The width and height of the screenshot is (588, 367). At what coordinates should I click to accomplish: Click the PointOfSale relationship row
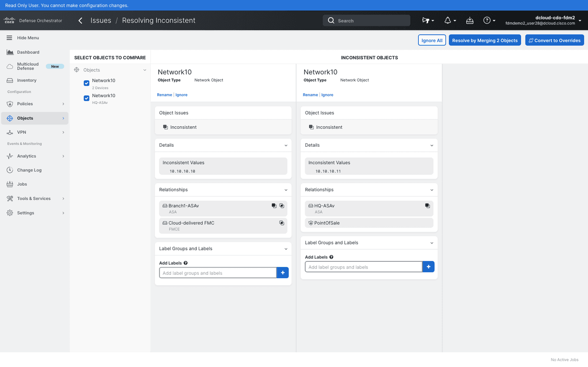[x=369, y=223]
